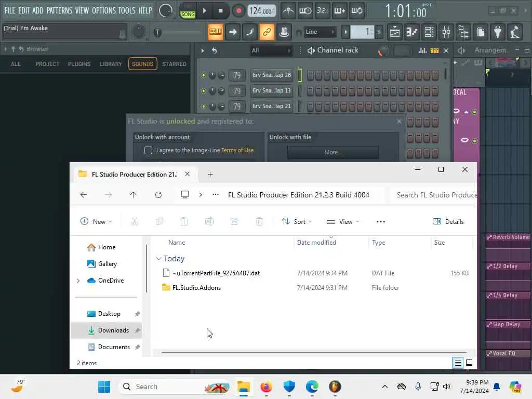Open the All channel filter dropdown
The image size is (532, 399).
[271, 50]
